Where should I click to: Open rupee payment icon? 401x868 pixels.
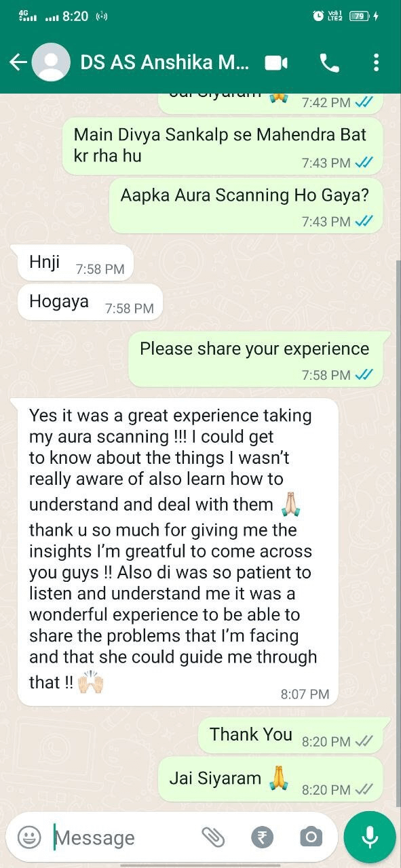(x=262, y=837)
